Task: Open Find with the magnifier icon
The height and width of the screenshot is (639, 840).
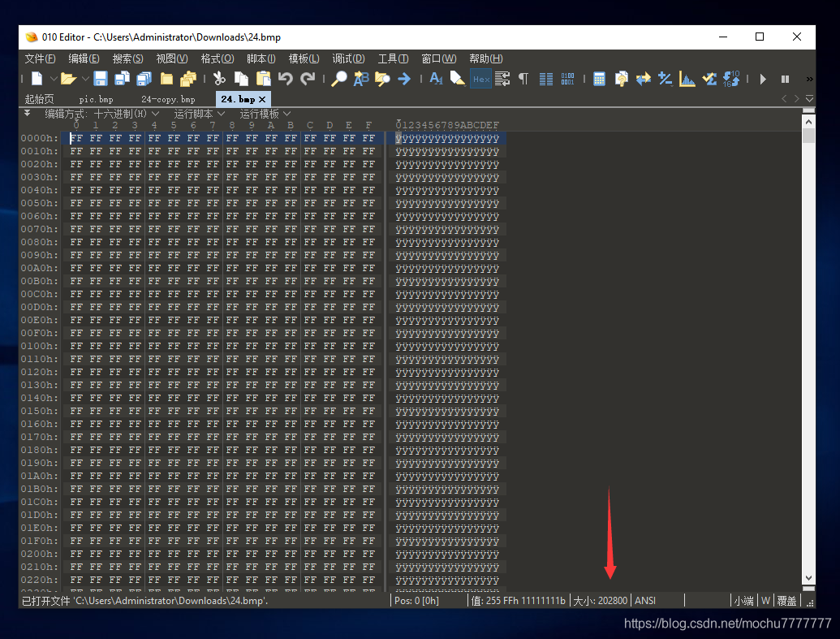Action: click(x=338, y=79)
